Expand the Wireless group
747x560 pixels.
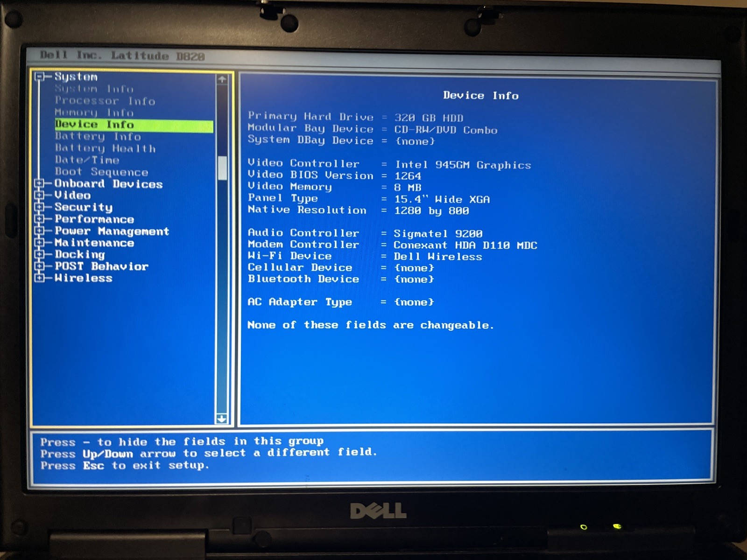pos(40,278)
